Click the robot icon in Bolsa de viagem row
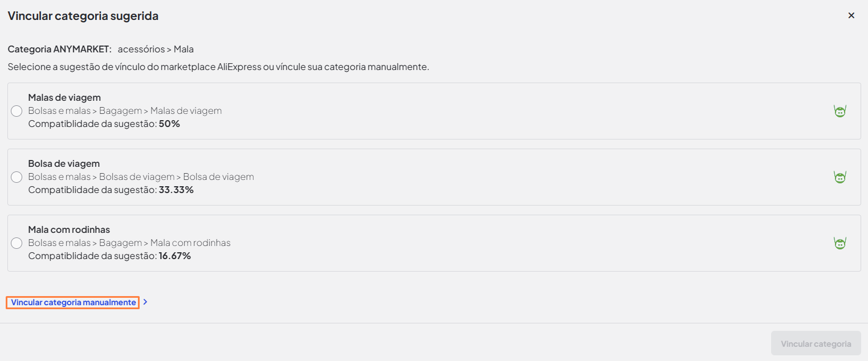Image resolution: width=868 pixels, height=361 pixels. tap(840, 177)
